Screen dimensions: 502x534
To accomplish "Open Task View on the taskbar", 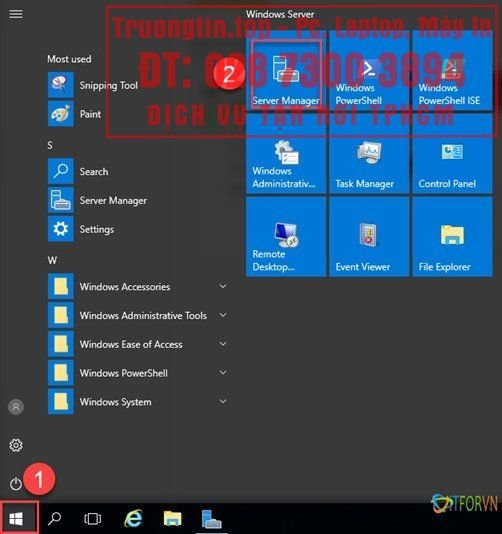I will 92,519.
